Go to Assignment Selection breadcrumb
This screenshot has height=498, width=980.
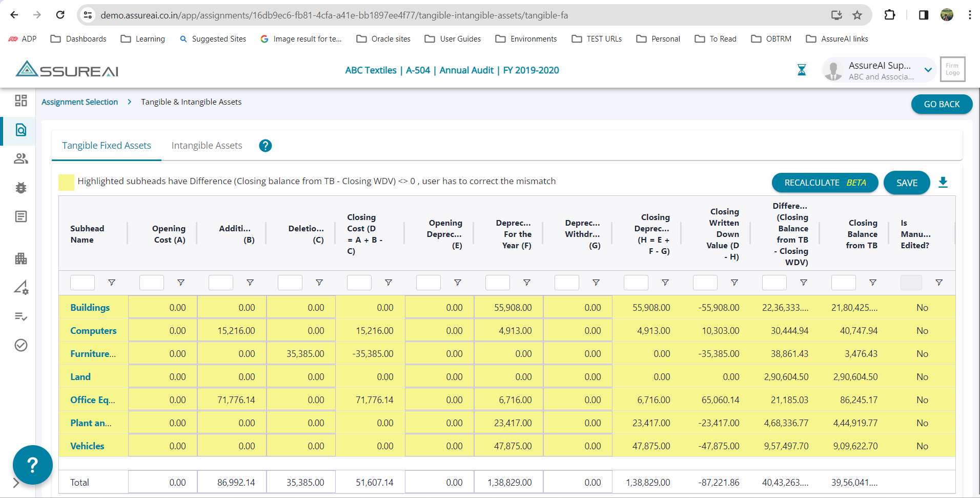(x=79, y=102)
